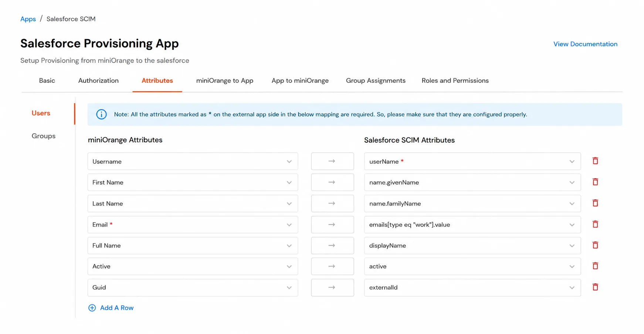644x334 pixels.
Task: Delete the emails work value mapping row
Action: 595,224
